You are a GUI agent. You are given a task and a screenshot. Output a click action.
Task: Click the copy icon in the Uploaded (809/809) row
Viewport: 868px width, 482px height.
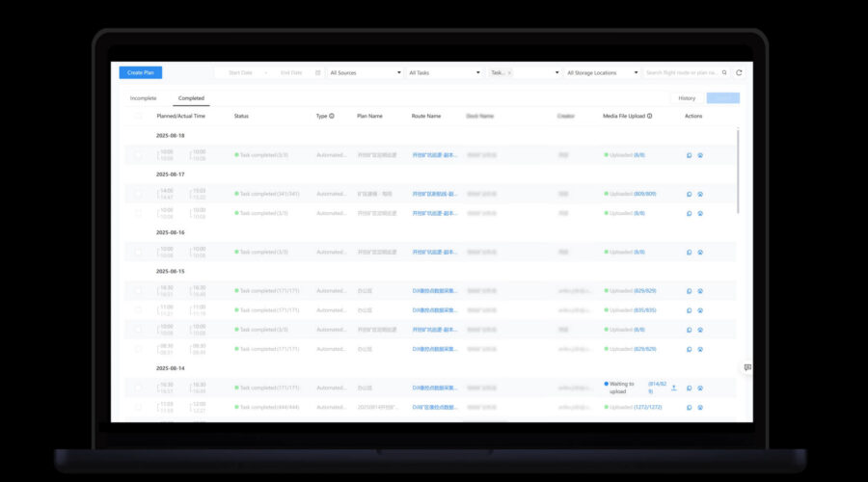pos(689,194)
